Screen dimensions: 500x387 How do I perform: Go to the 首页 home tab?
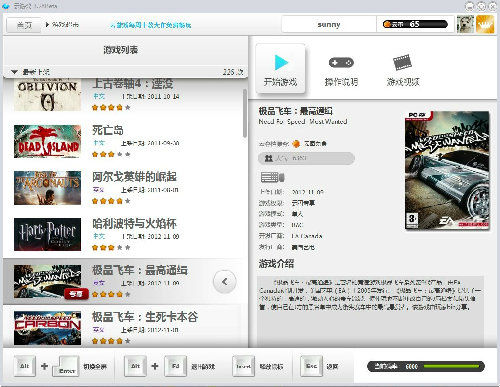[x=24, y=25]
